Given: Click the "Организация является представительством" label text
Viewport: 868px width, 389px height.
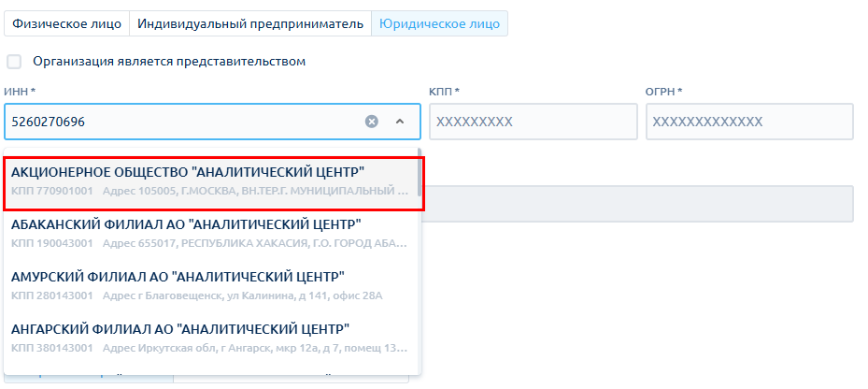Looking at the screenshot, I should pyautogui.click(x=169, y=62).
